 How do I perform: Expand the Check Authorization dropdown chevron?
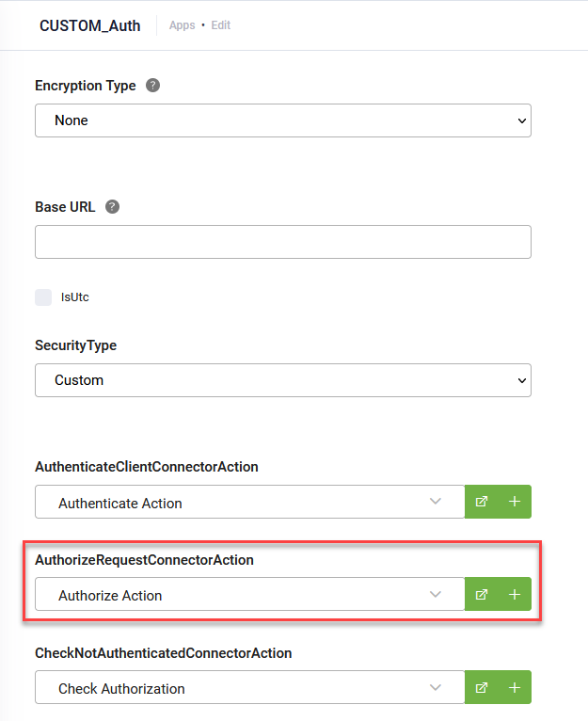[435, 687]
